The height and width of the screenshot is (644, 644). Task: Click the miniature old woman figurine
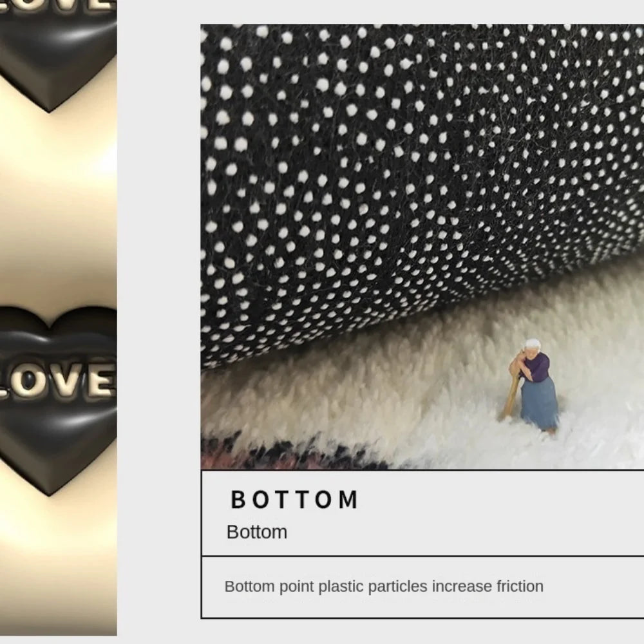click(532, 386)
